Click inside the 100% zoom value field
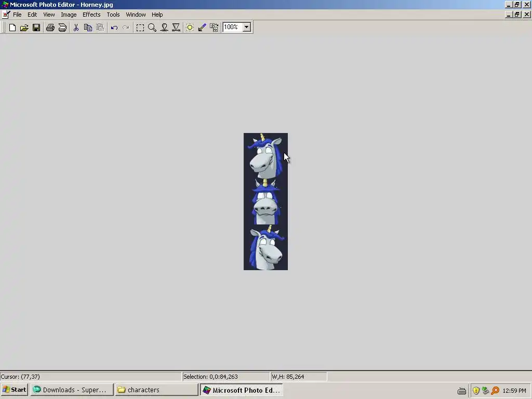This screenshot has width=532, height=399. [x=232, y=27]
